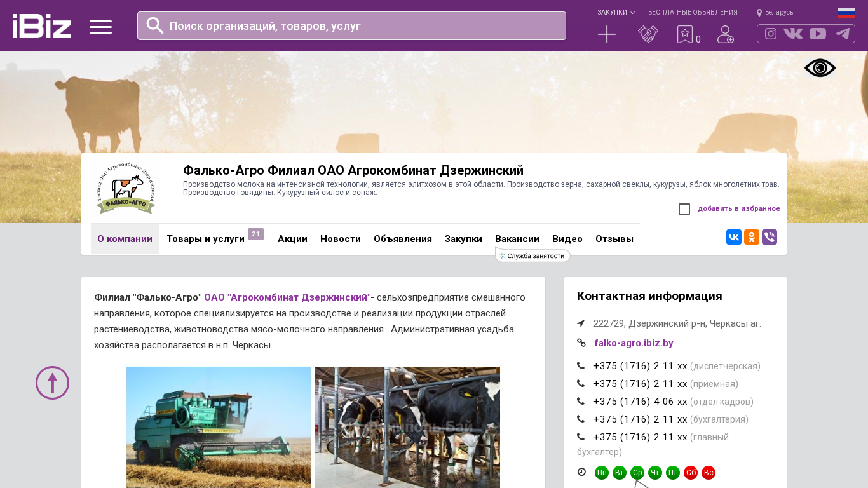Toggle accessibility eye view mode
Screen dimensions: 868x488
(x=820, y=68)
